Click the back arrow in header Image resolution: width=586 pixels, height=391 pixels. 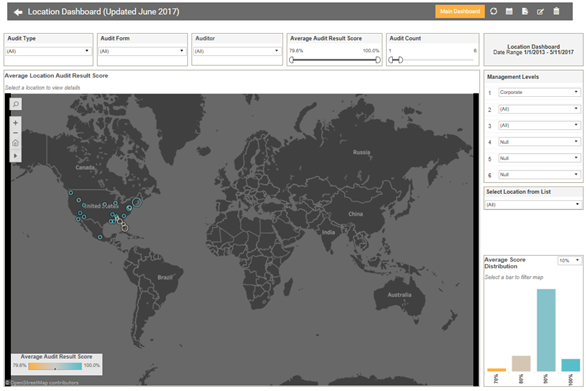click(x=18, y=12)
